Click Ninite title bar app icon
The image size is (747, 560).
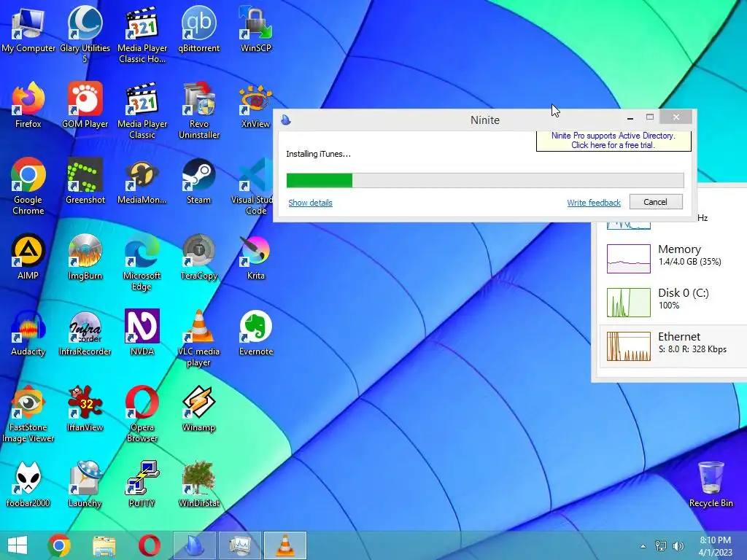(x=286, y=120)
